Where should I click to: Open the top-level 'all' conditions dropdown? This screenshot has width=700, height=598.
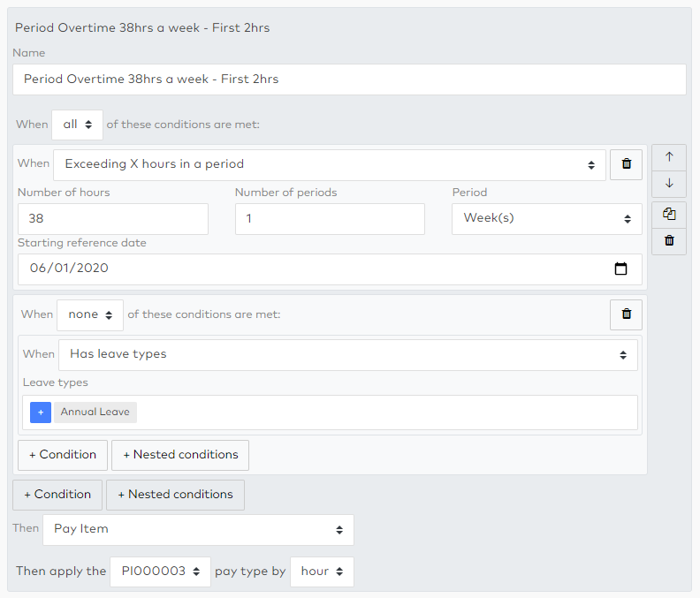[x=78, y=125]
